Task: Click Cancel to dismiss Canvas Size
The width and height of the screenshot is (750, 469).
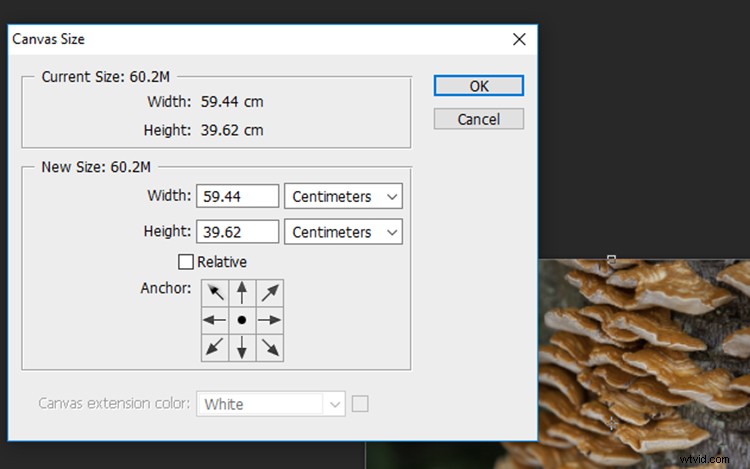Action: coord(479,119)
